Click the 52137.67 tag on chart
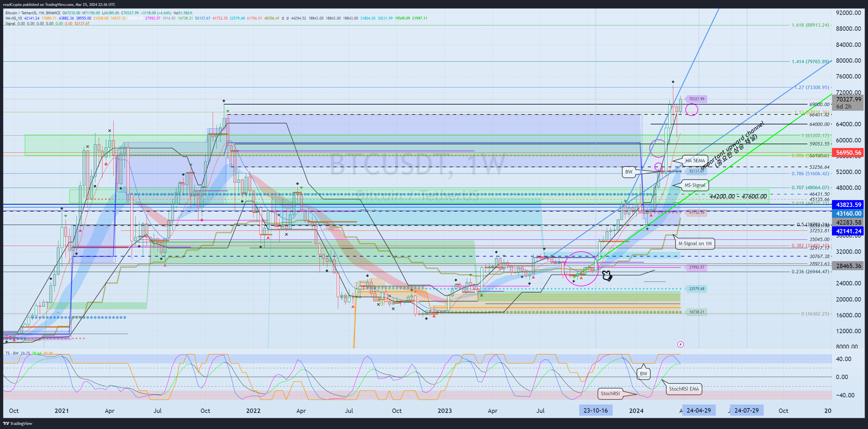 (696, 171)
